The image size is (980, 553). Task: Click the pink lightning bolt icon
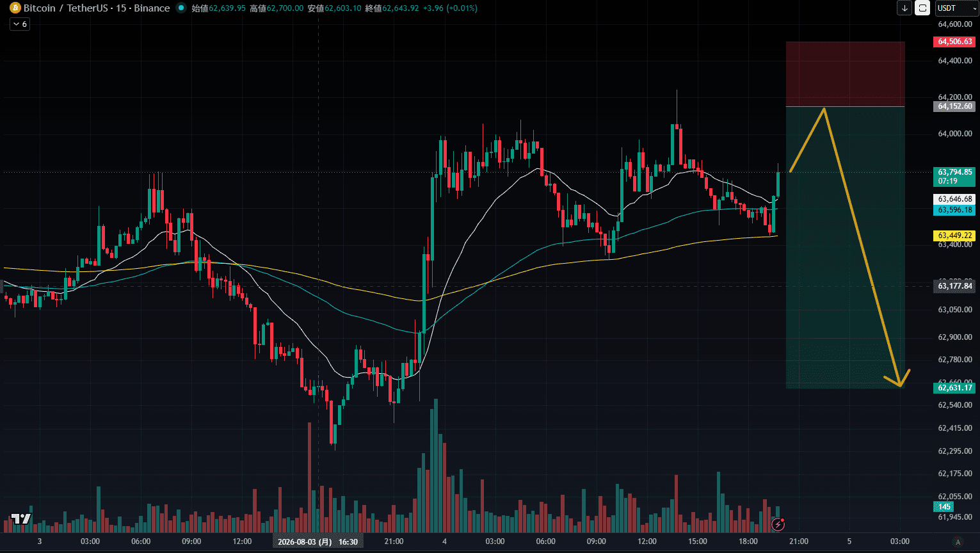pyautogui.click(x=778, y=525)
